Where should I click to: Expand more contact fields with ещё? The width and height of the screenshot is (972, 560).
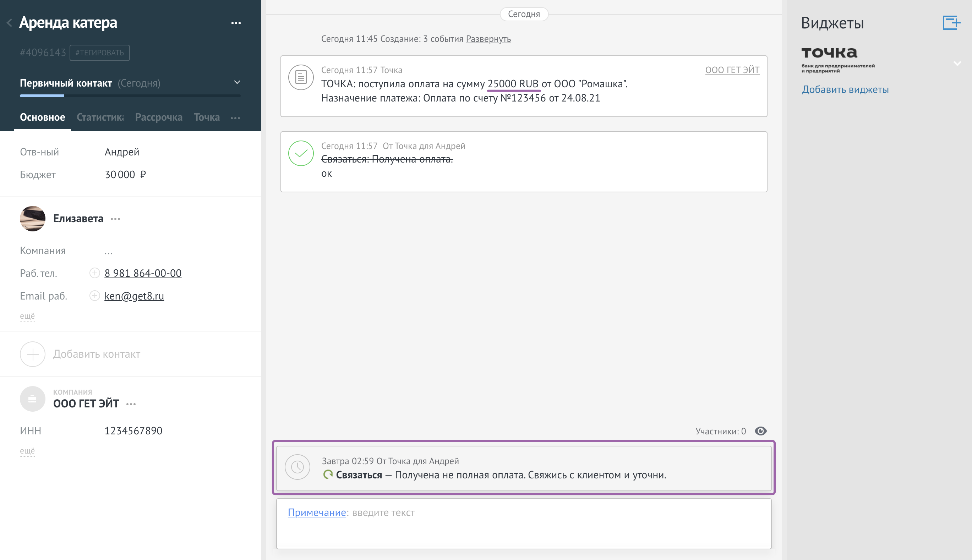coord(27,316)
